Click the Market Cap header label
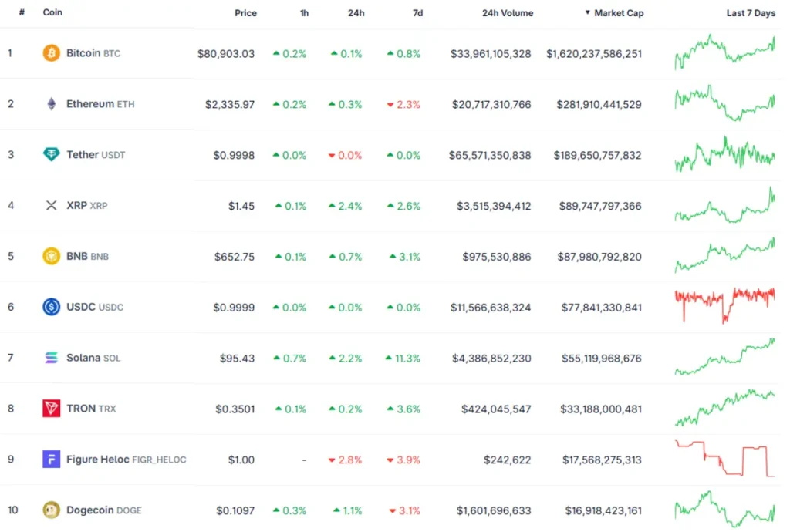This screenshot has height=532, width=790. (619, 13)
